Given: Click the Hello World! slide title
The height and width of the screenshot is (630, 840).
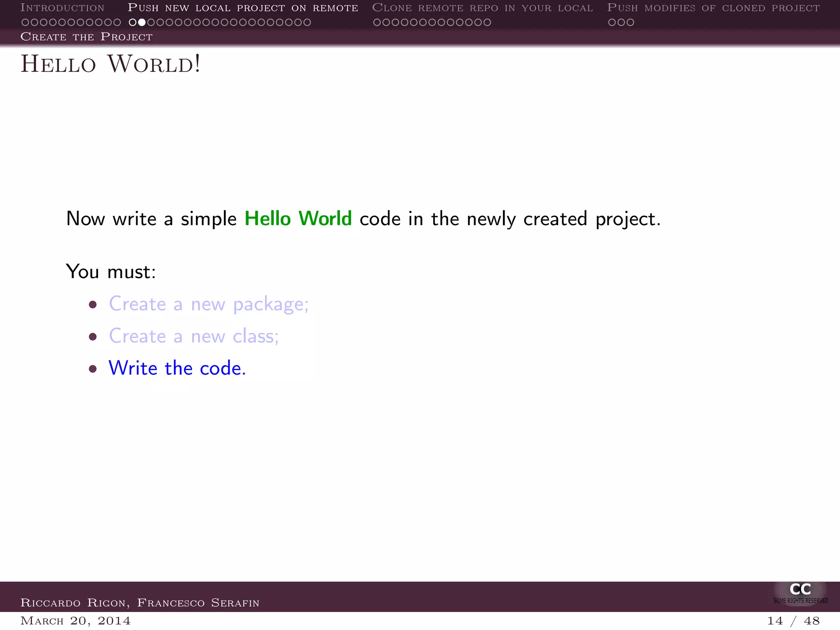Looking at the screenshot, I should [111, 64].
